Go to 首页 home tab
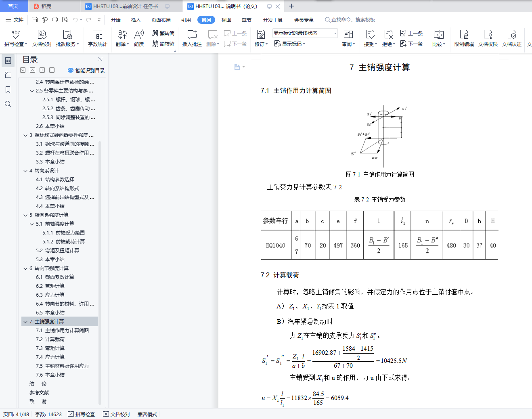Screen dimensions: 532x419 tap(13, 6)
